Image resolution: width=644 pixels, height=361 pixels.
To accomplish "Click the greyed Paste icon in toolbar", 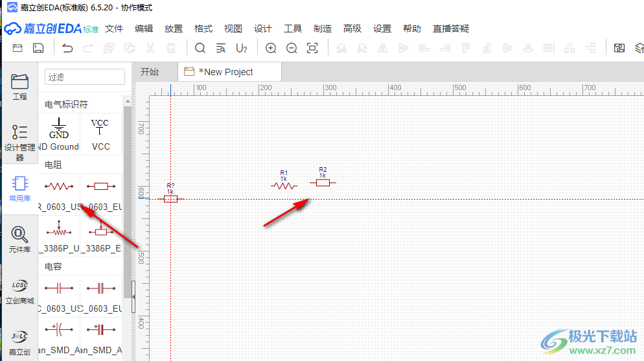I will [130, 48].
